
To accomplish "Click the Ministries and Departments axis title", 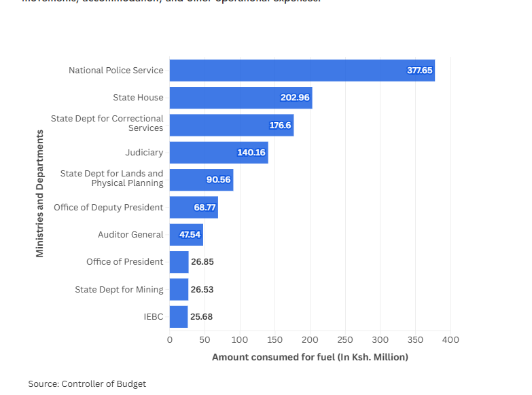I will [39, 193].
